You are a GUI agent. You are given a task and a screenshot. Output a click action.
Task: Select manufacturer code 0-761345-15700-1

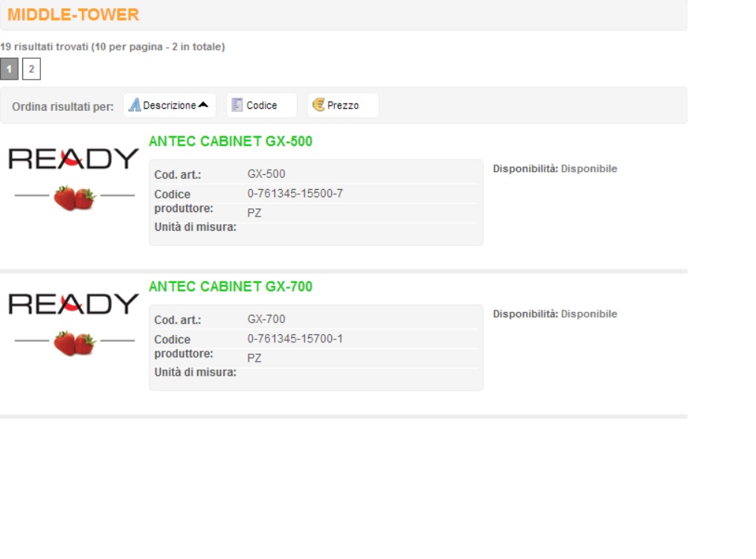(295, 339)
